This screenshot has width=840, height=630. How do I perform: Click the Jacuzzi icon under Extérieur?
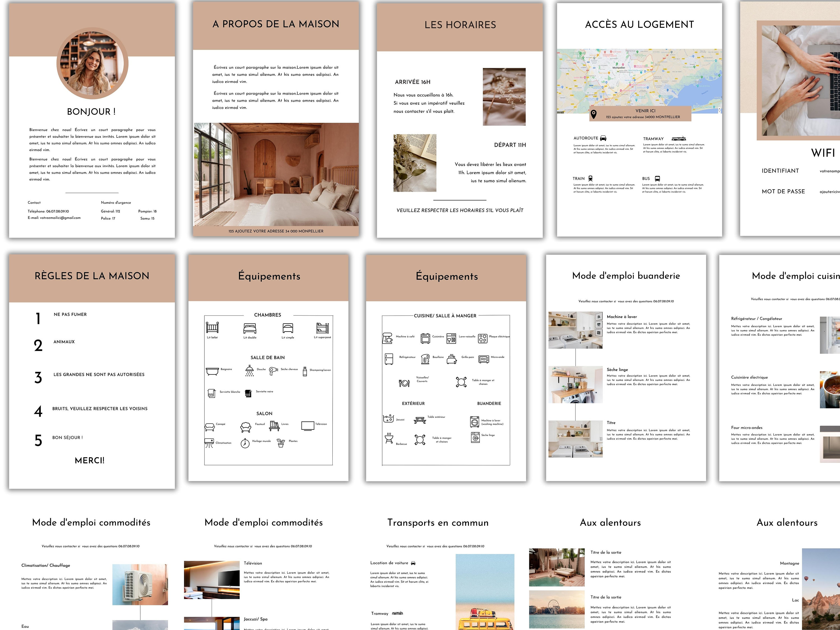[388, 419]
